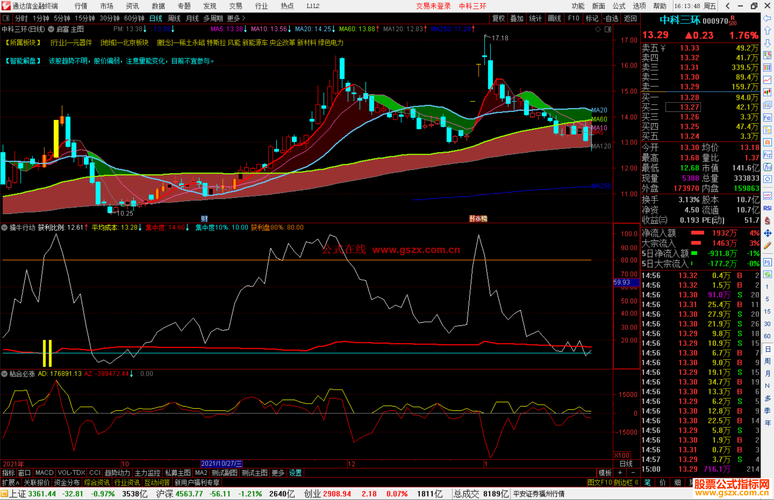Click the F10 button
The width and height of the screenshot is (774, 500).
coord(573,18)
